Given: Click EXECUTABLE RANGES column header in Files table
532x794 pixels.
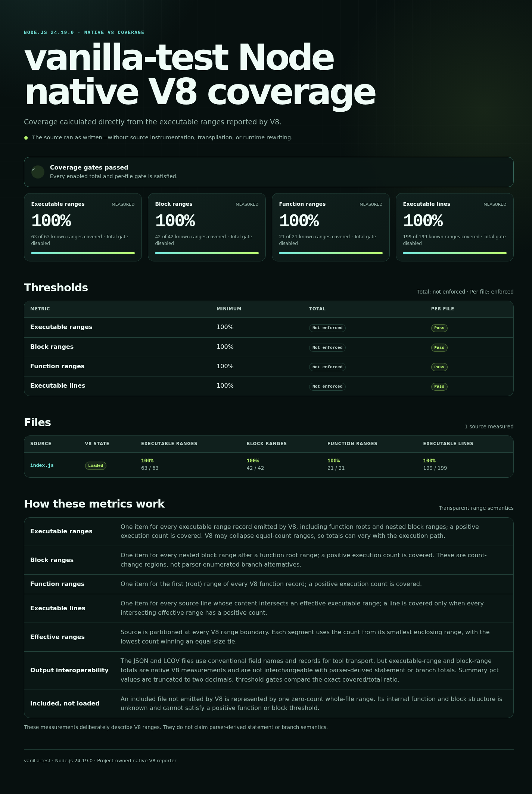Looking at the screenshot, I should tap(169, 444).
